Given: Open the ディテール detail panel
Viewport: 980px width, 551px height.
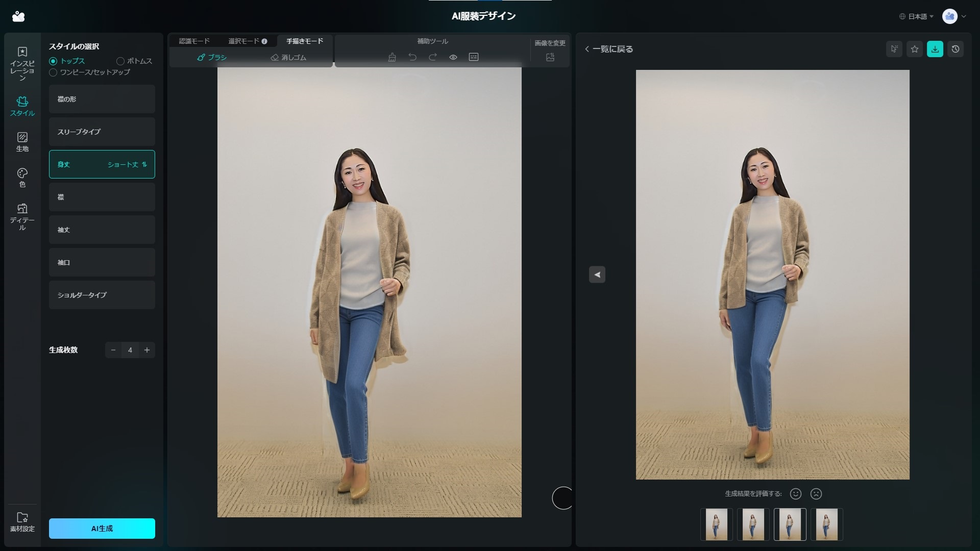Looking at the screenshot, I should pyautogui.click(x=22, y=216).
